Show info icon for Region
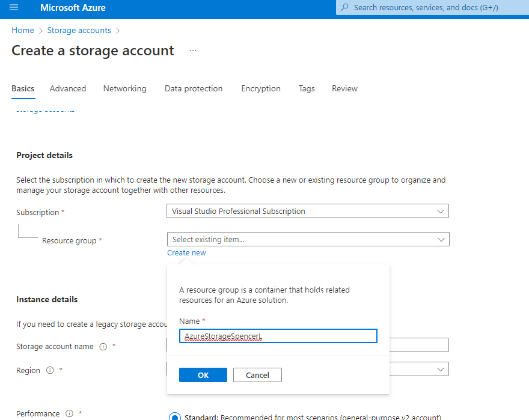 [50, 370]
